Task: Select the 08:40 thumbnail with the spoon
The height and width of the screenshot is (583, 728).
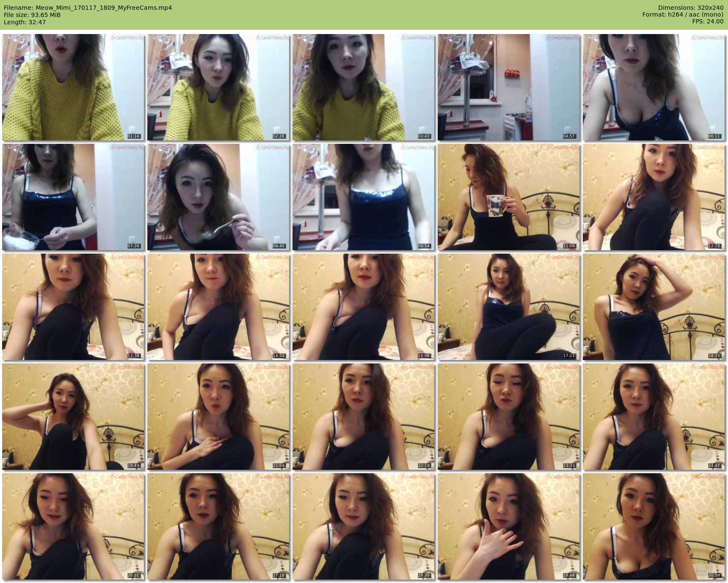Action: coord(218,197)
